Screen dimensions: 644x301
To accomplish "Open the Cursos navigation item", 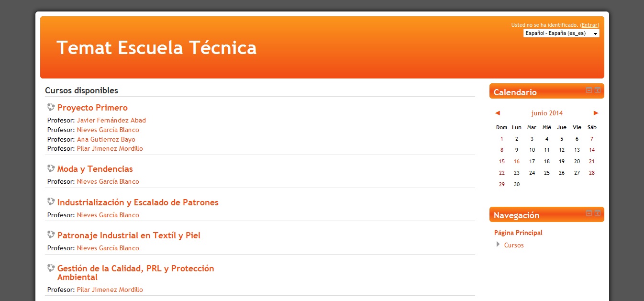I will click(514, 245).
